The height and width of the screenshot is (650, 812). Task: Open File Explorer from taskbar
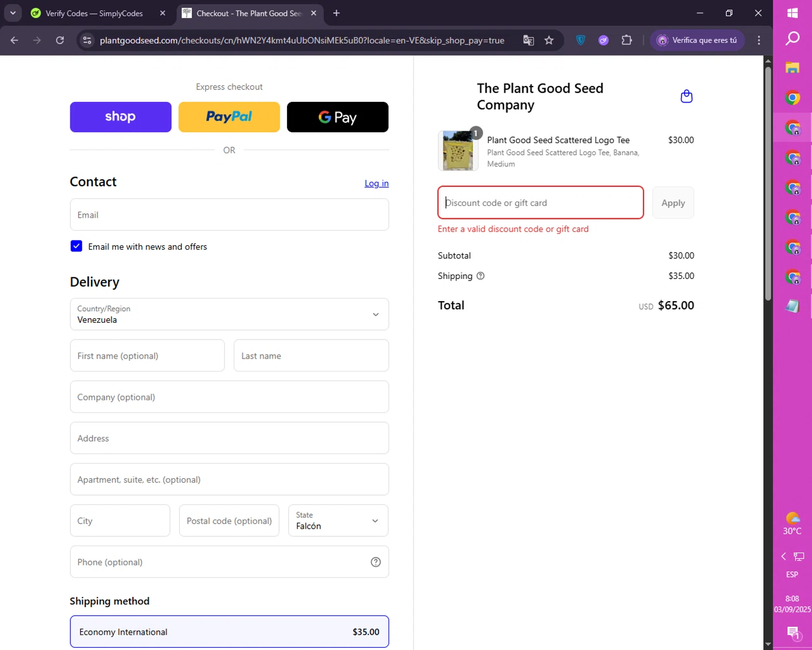793,68
